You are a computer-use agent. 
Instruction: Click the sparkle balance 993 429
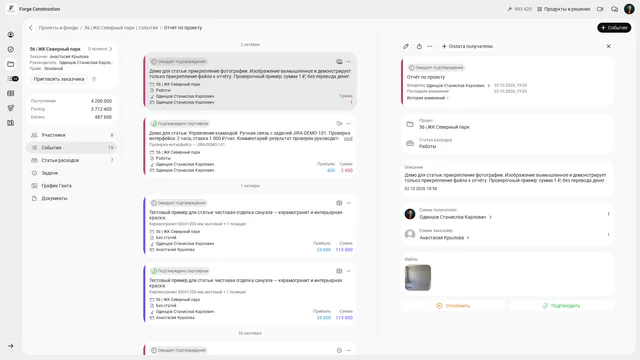[x=519, y=9]
